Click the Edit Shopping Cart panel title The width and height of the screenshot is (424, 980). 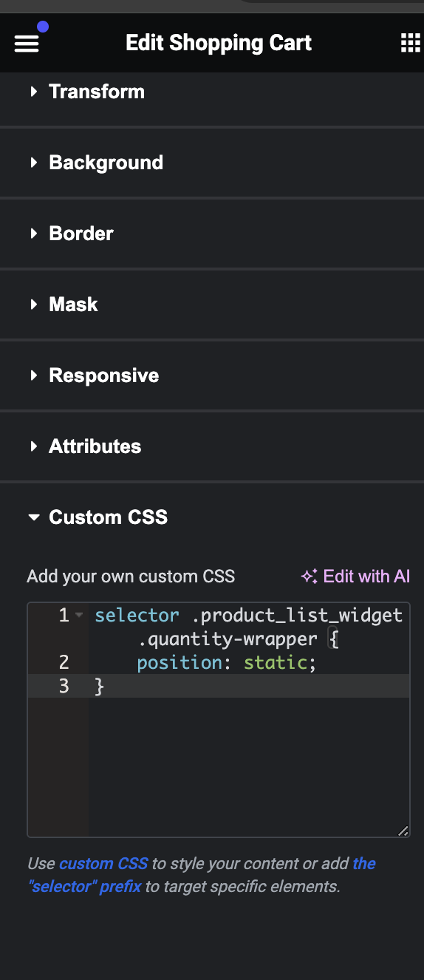pyautogui.click(x=219, y=43)
